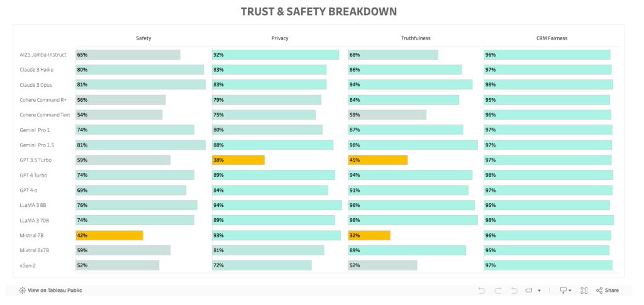Screen dimensions: 644x305
Task: Click the Revert icon
Action: (514, 291)
